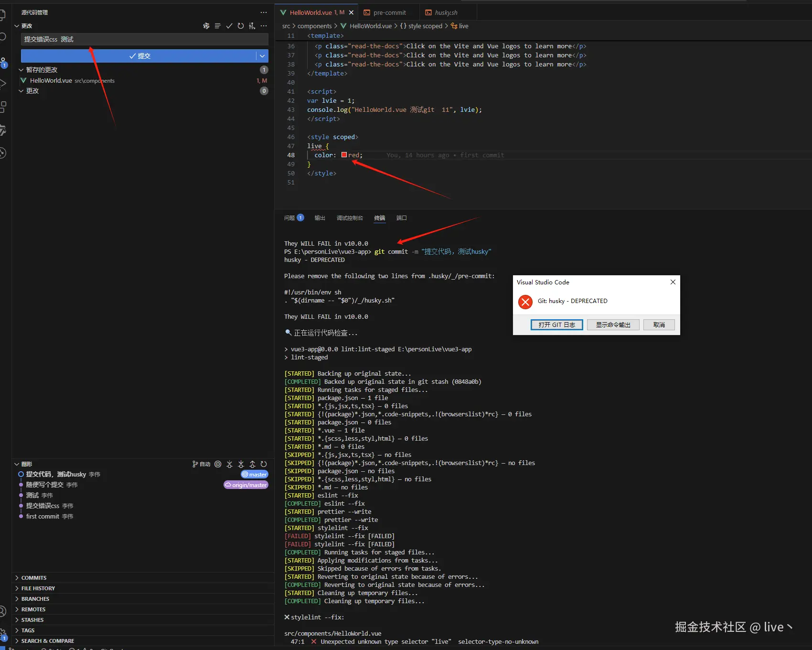
Task: Open the changes section more actions menu
Action: 264,26
